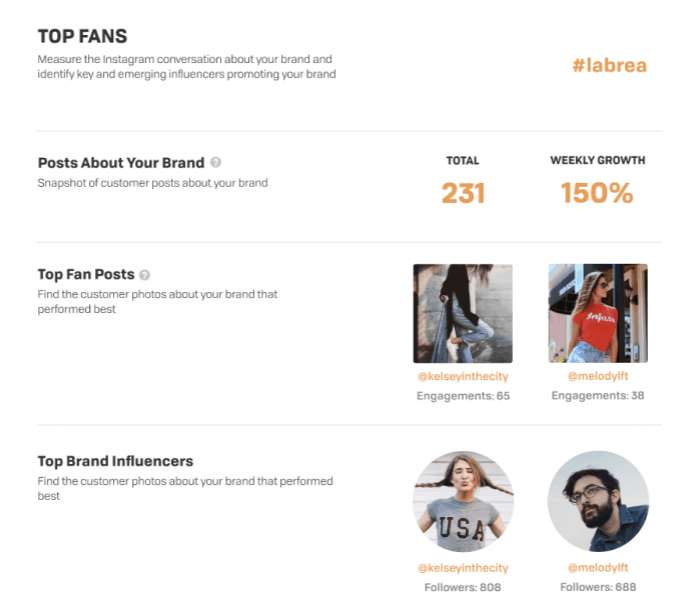Click help icon next to Top Fan Posts
The image size is (698, 604).
click(x=145, y=275)
